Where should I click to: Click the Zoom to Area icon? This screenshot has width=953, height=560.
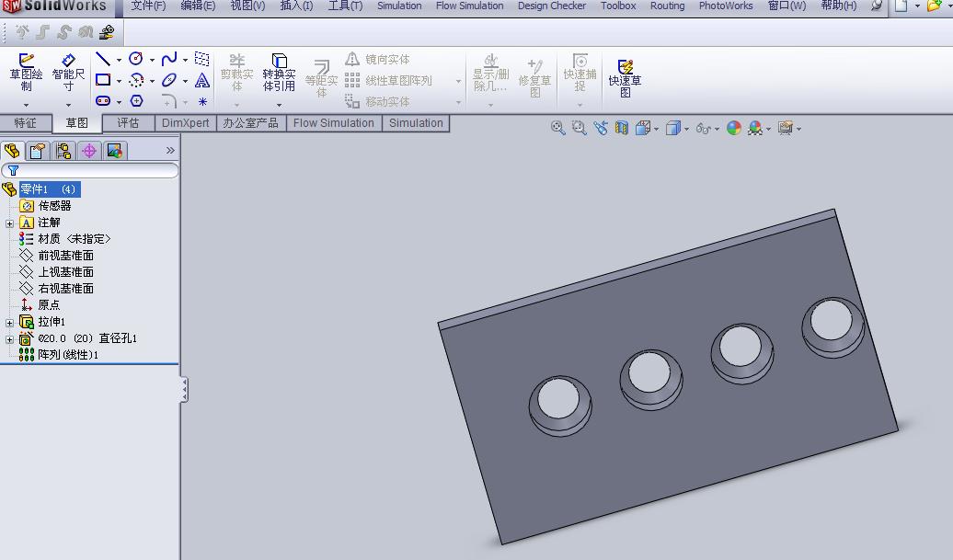pos(580,128)
